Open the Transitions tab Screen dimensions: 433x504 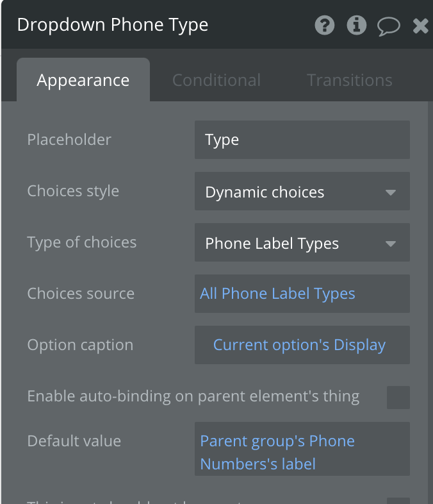click(x=349, y=80)
